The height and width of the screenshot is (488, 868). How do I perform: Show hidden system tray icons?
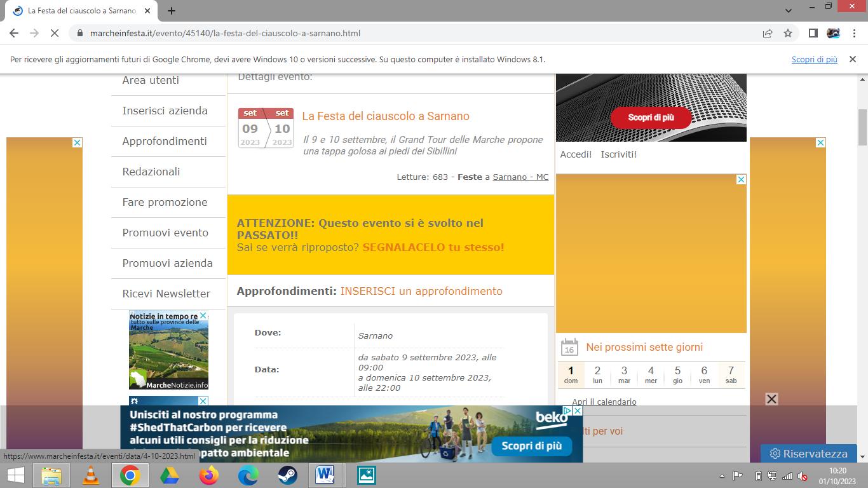(x=722, y=476)
